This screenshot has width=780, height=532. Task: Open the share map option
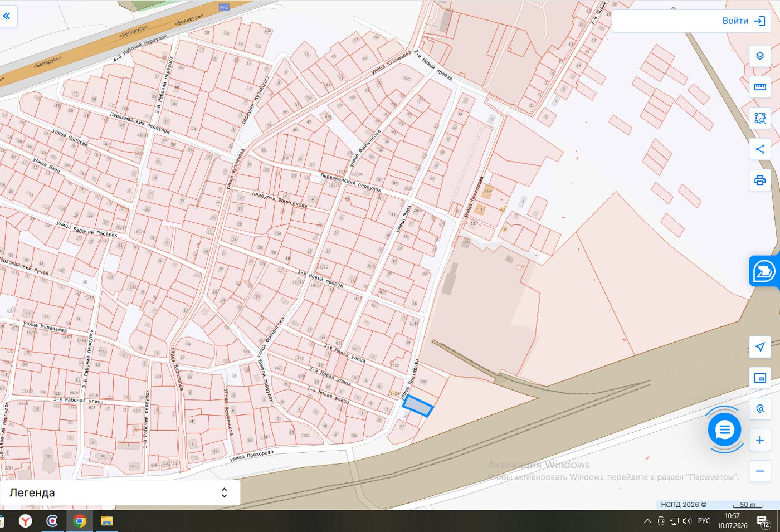[x=760, y=149]
